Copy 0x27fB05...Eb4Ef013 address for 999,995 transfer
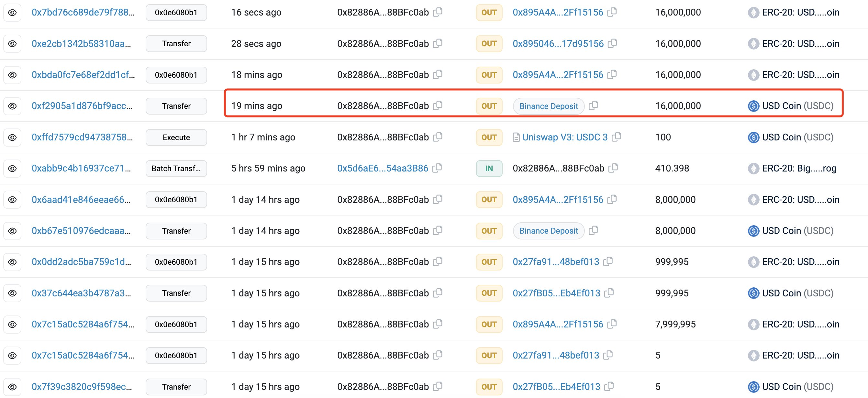The width and height of the screenshot is (868, 398). 609,293
